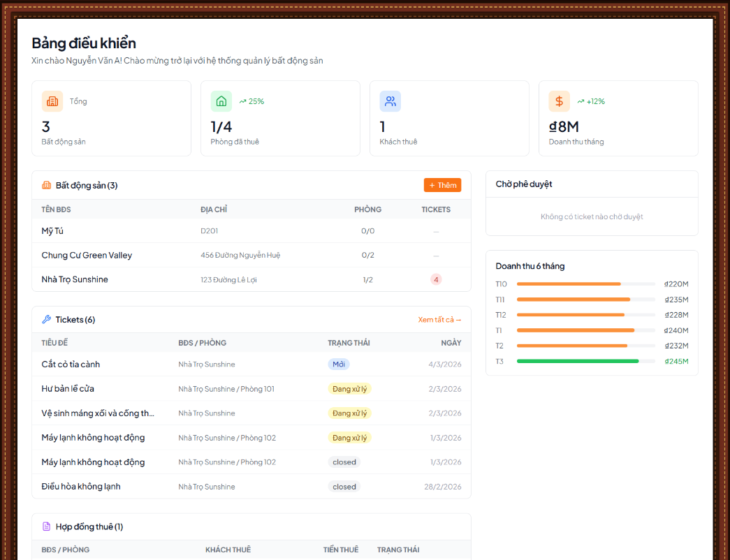The image size is (730, 560).
Task: Click the dollar icon on Doanh thu tháng card
Action: coord(559,101)
